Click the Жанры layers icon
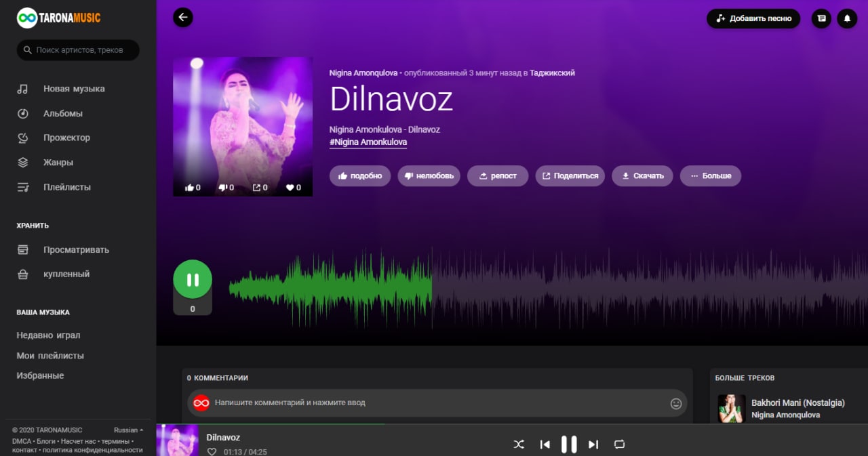This screenshot has width=868, height=456. point(22,163)
